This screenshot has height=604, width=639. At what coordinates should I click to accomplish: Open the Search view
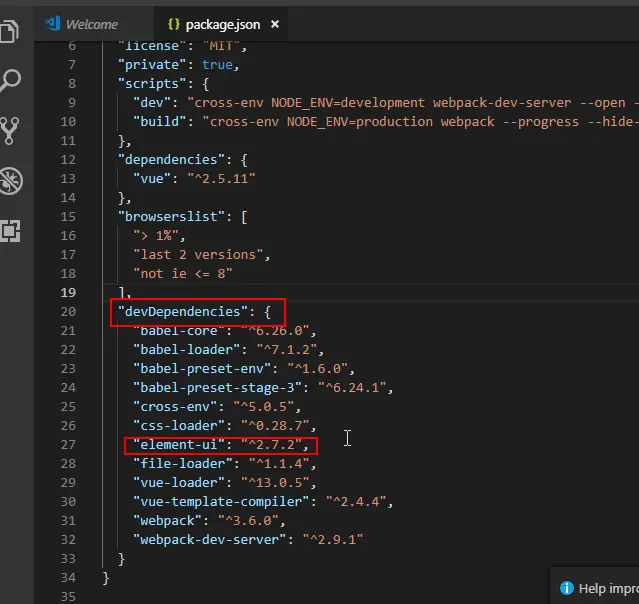[x=11, y=80]
